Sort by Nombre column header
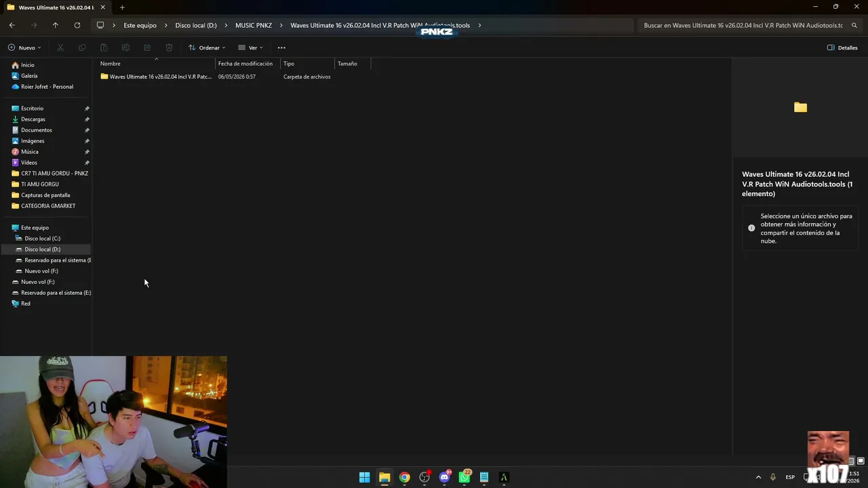 click(157, 64)
